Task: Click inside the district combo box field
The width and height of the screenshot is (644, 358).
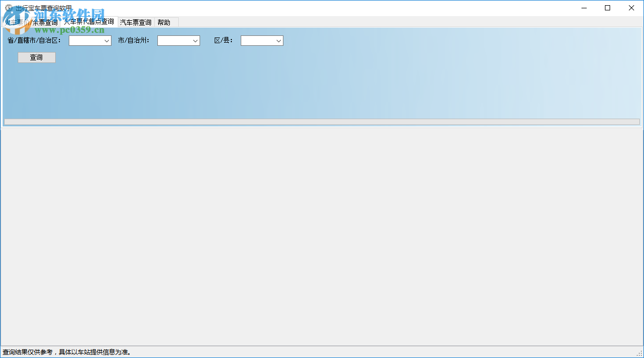Action: click(x=258, y=41)
